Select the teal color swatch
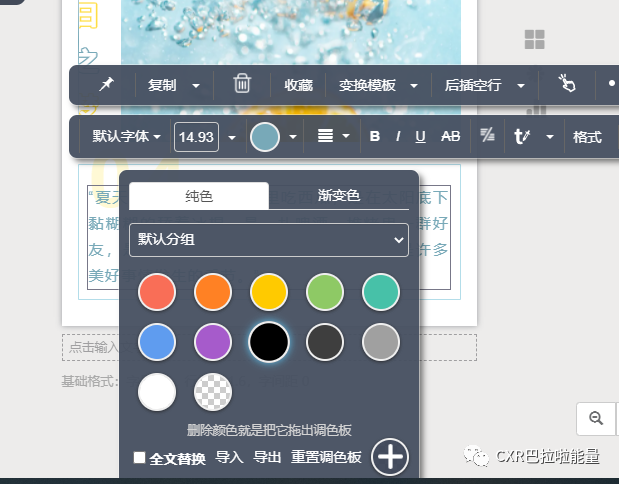The width and height of the screenshot is (619, 484). click(x=381, y=292)
